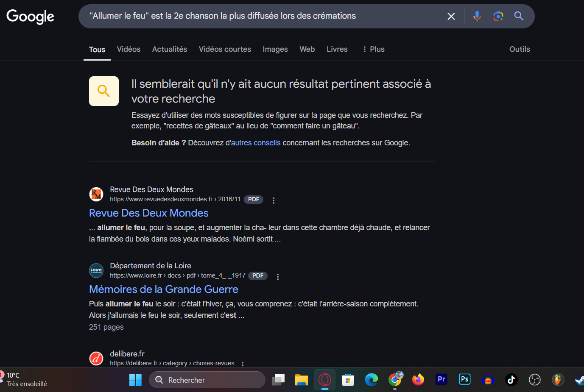584x392 pixels.
Task: Click the 'Département de la Loire' site name
Action: (x=151, y=266)
